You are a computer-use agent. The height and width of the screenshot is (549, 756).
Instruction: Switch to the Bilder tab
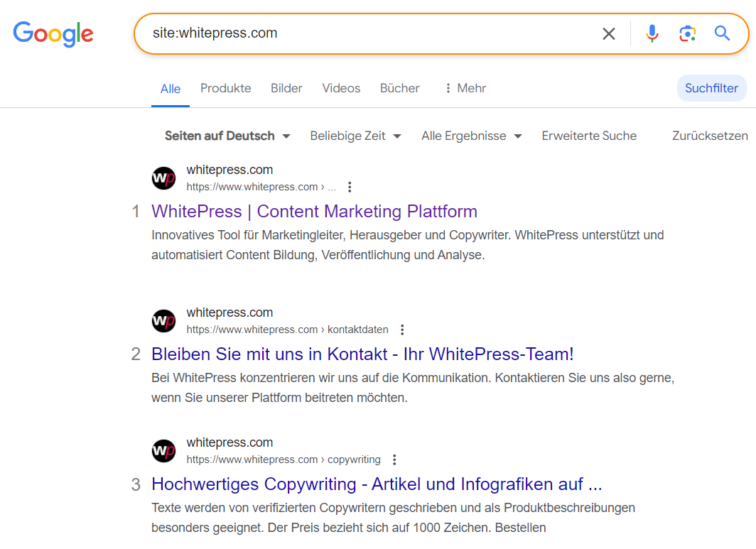[286, 88]
